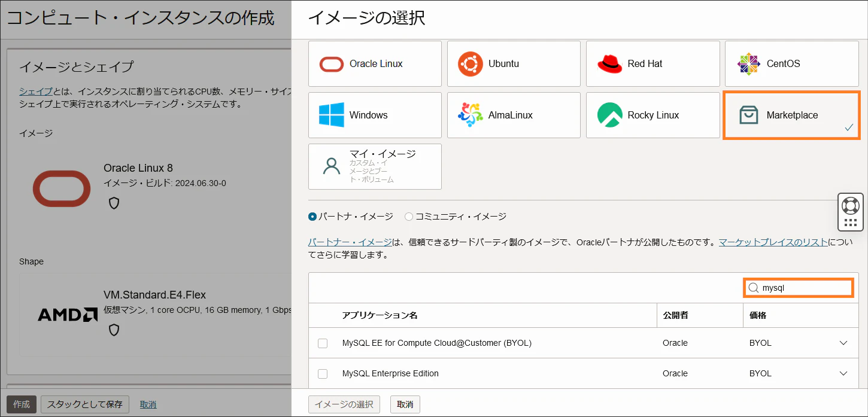Choose the Windows image tile
Viewport: 868px width, 417px height.
point(375,115)
